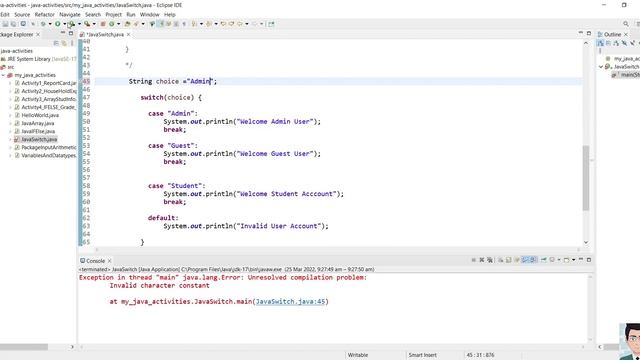640x360 pixels.
Task: Click the Search magnifier icon at top right
Action: (x=626, y=24)
